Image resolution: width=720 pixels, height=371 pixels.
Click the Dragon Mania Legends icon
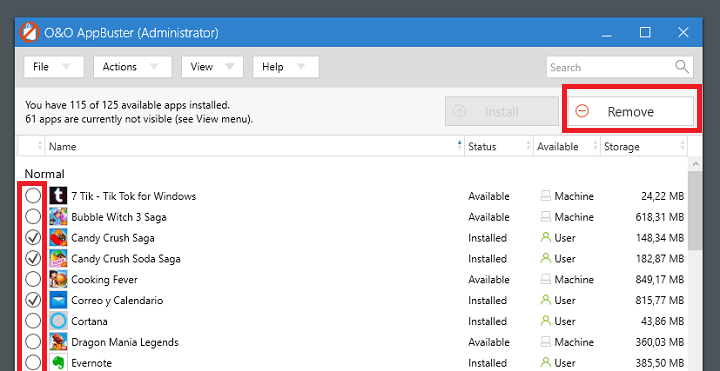point(58,342)
